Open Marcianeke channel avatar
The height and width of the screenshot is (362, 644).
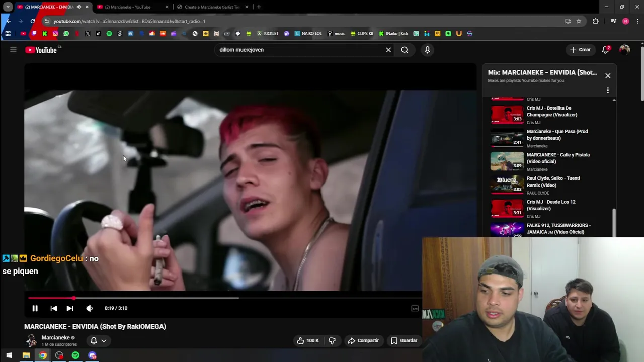(31, 340)
